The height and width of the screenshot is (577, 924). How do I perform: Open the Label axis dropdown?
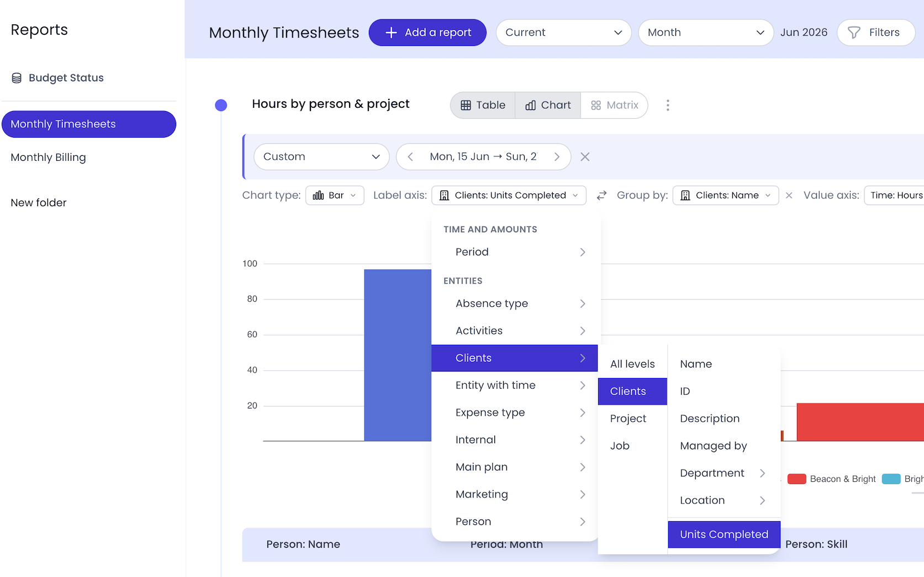click(509, 195)
